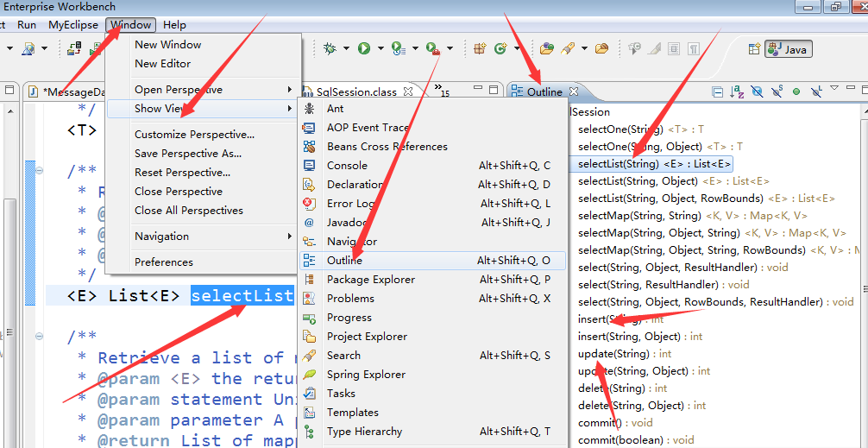This screenshot has width=868, height=448.
Task: Click the Type Hierarchy icon in submenu
Action: tap(309, 432)
